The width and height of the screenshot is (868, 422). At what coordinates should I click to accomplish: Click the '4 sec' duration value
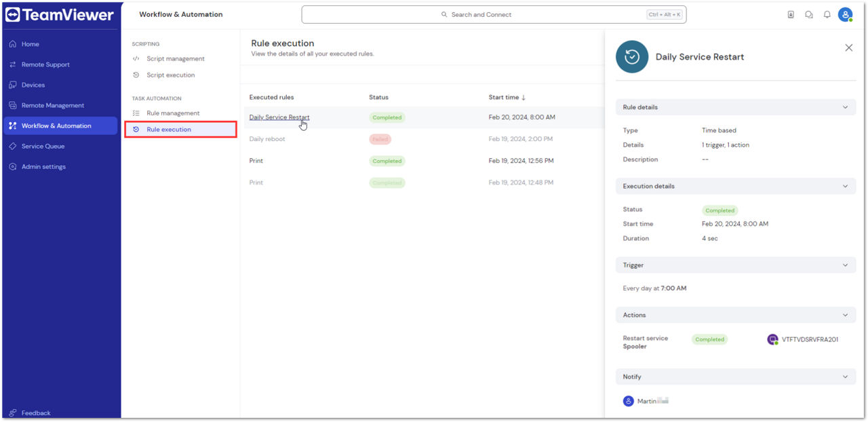click(x=710, y=238)
